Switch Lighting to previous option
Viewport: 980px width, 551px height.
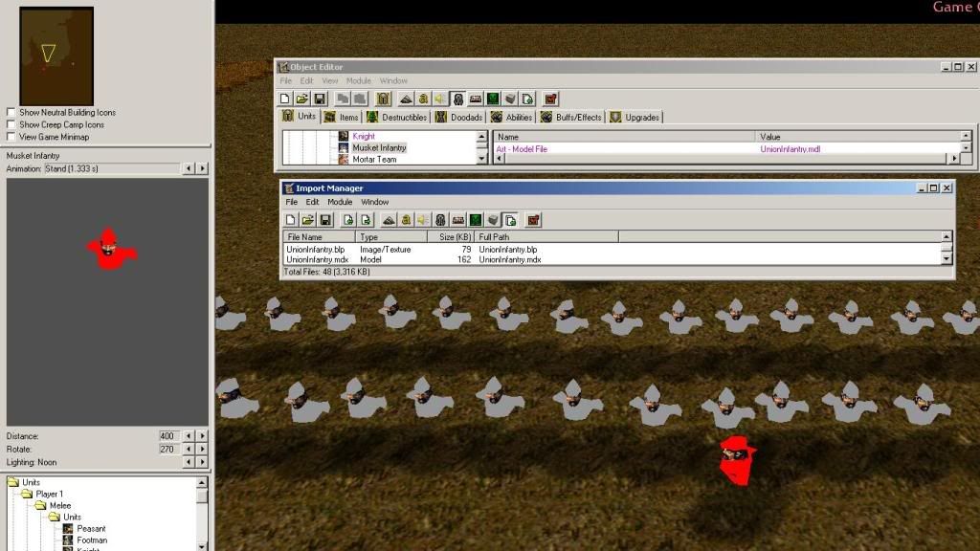point(189,462)
